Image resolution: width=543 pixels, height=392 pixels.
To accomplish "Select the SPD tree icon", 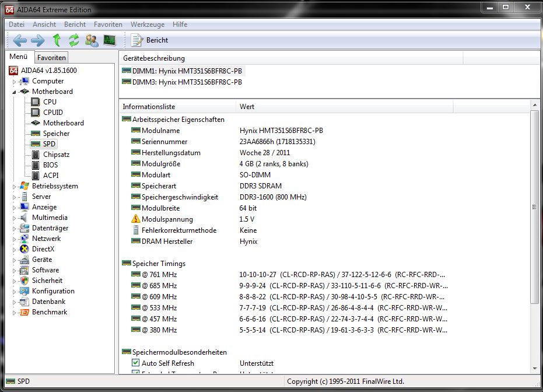I will click(36, 143).
